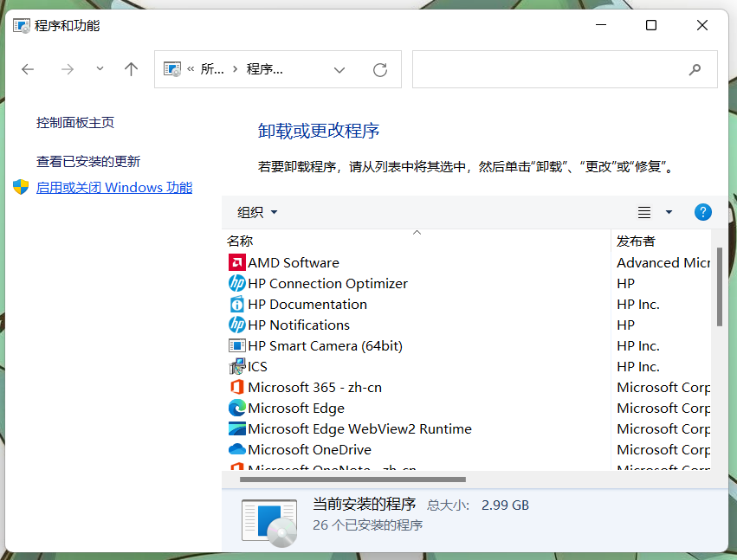Click the Microsoft Edge browser icon

(x=237, y=408)
